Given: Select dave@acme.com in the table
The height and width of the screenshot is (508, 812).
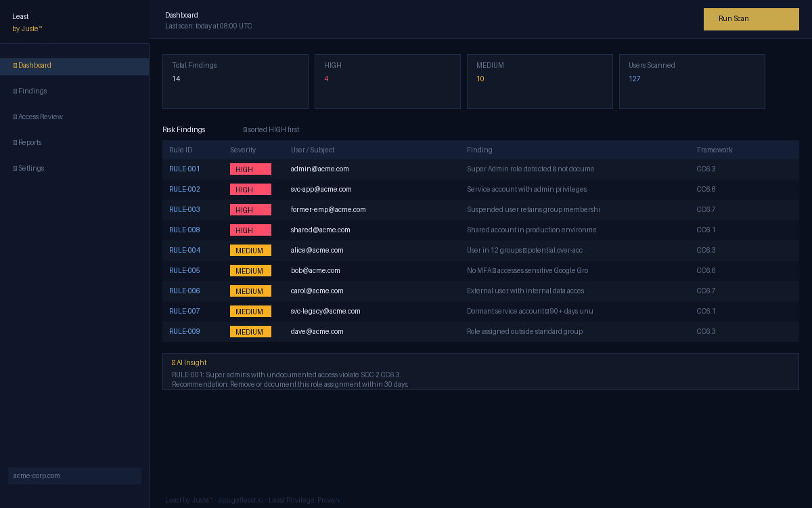Looking at the screenshot, I should tap(317, 331).
